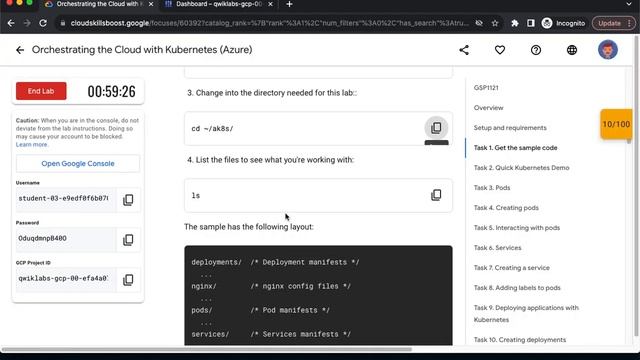The height and width of the screenshot is (360, 640).
Task: Copy the Username value
Action: coord(128,200)
